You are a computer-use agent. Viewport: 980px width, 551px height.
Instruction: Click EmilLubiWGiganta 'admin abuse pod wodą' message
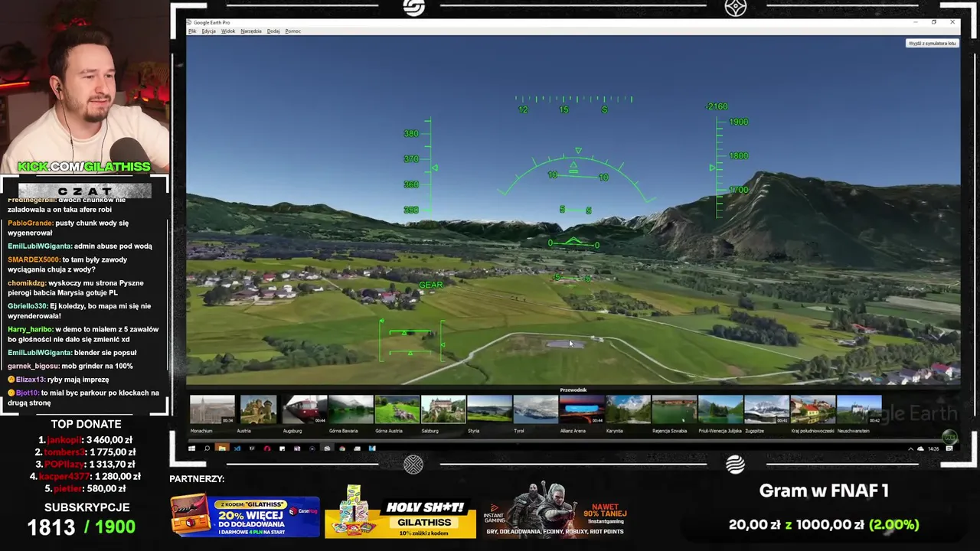(80, 246)
